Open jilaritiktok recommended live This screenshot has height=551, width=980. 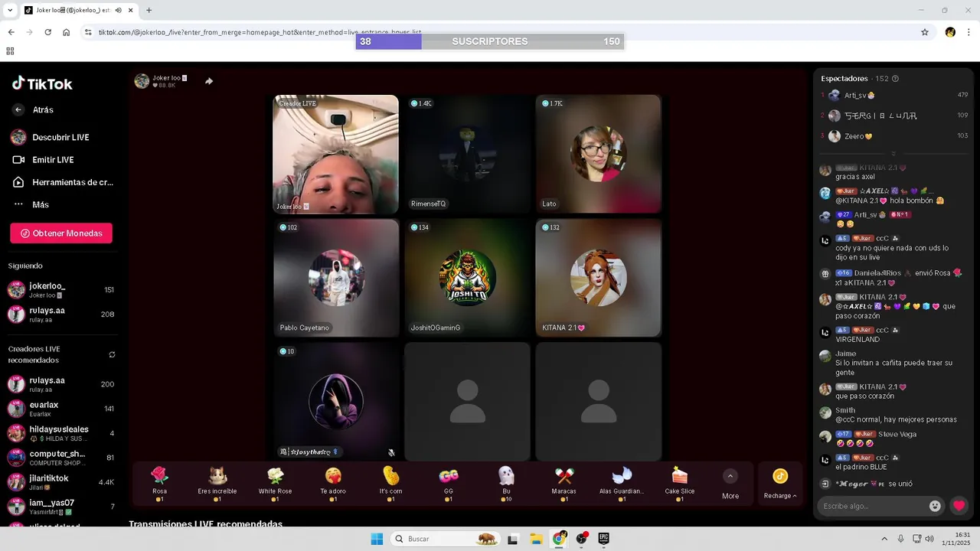tap(60, 482)
